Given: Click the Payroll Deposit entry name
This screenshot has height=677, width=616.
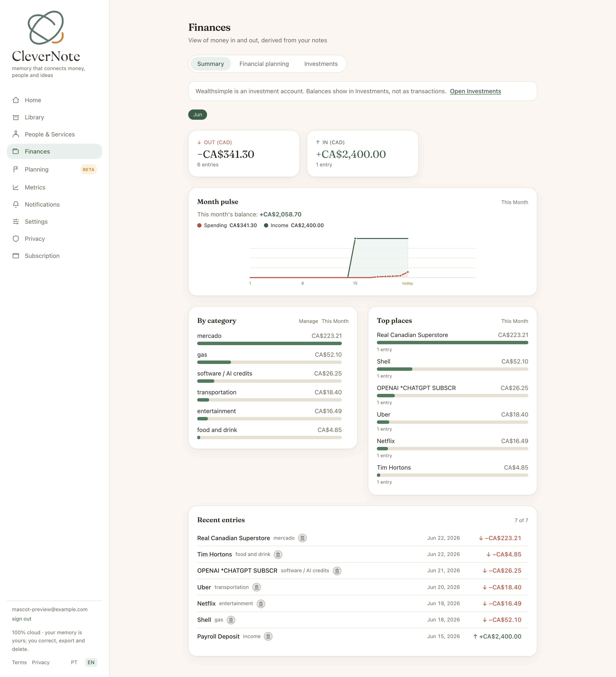Looking at the screenshot, I should [218, 637].
